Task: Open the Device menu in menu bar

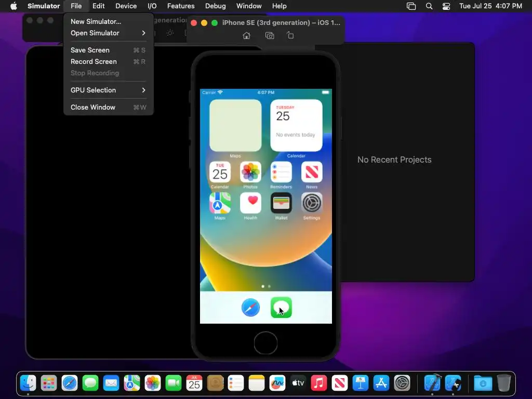Action: (126, 6)
